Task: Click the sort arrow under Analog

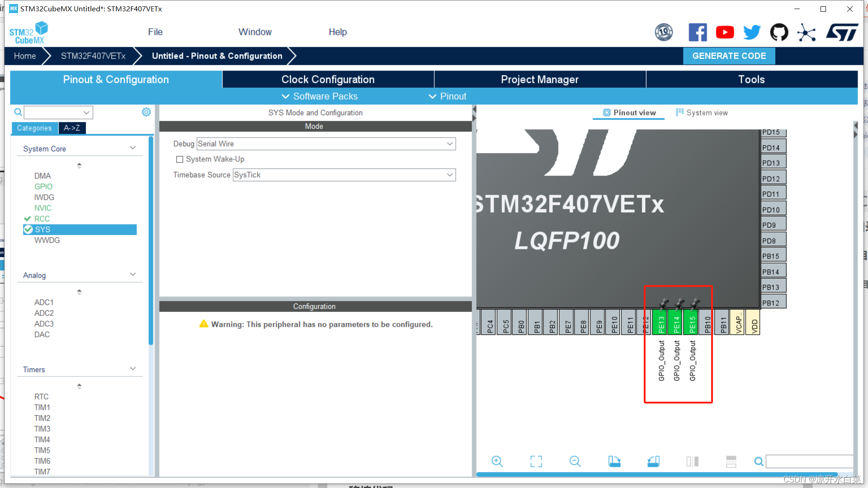Action: point(79,292)
